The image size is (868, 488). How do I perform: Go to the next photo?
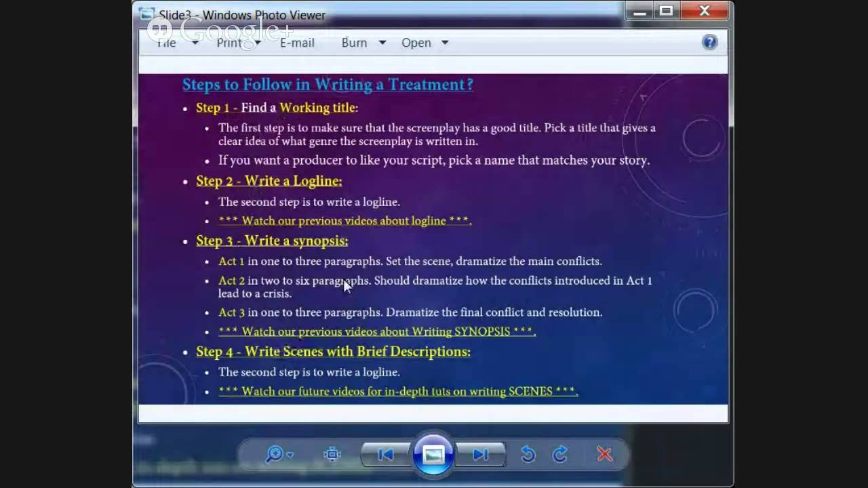480,455
